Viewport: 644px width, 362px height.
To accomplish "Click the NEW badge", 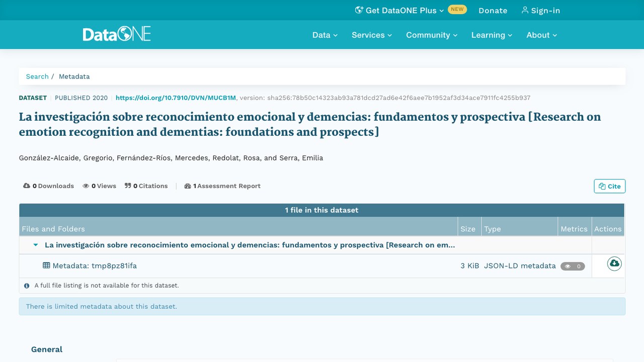I will [457, 9].
